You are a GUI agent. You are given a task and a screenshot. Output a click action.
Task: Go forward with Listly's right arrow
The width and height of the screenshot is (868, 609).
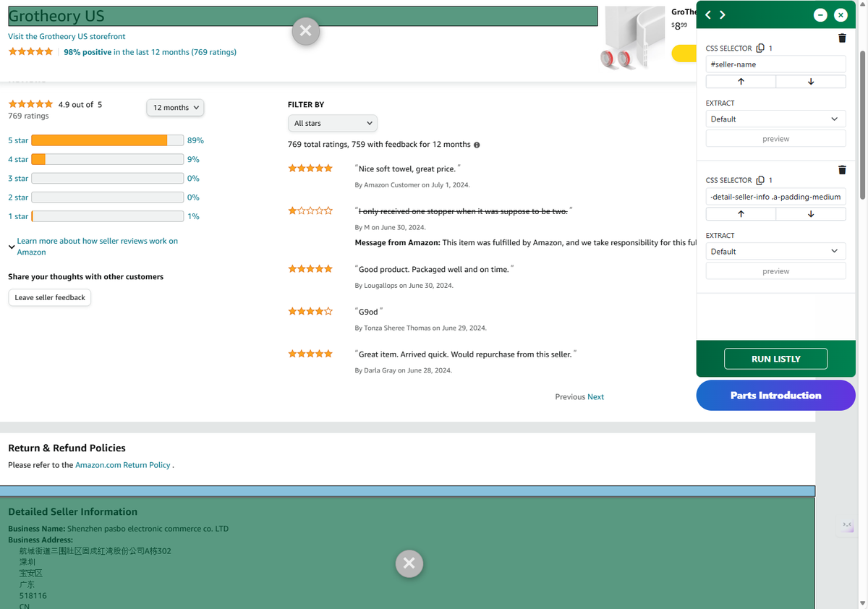[x=722, y=15]
